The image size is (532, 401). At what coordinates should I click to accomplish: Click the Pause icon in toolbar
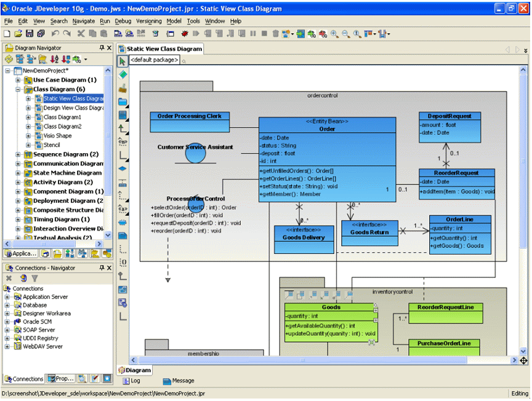pyautogui.click(x=253, y=34)
